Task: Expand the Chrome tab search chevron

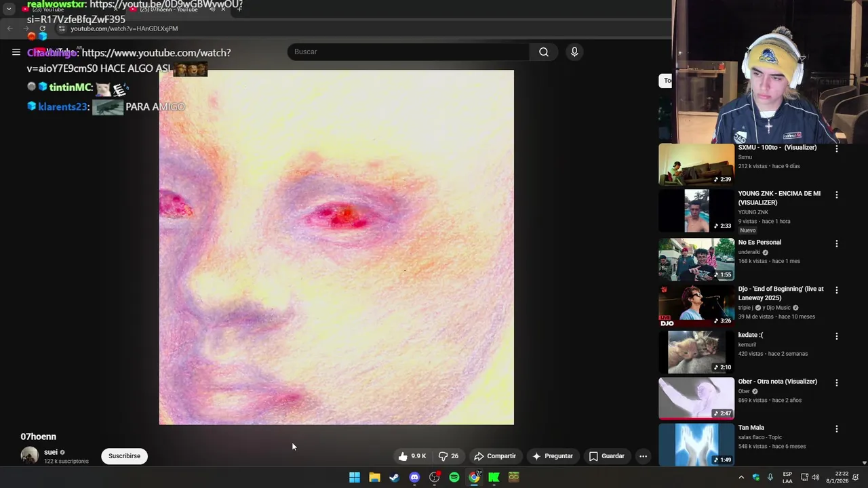Action: tap(9, 9)
